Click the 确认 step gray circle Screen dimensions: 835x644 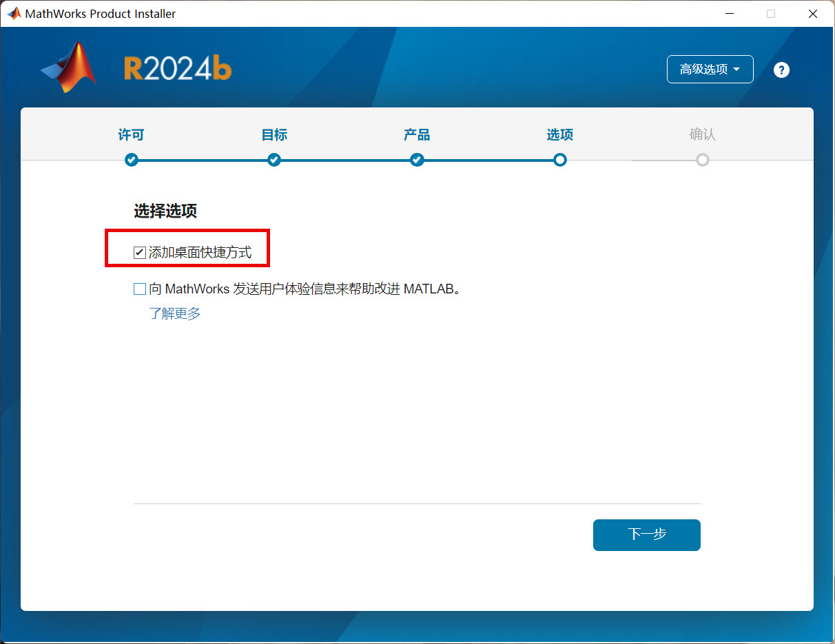click(702, 160)
